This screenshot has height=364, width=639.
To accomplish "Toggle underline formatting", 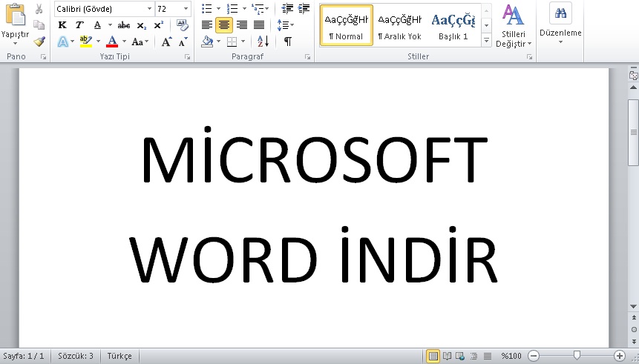I will click(97, 25).
